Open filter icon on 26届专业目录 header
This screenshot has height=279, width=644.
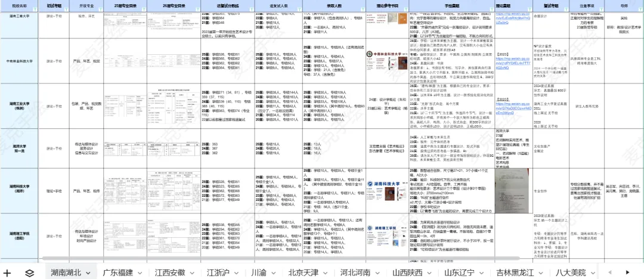pyautogui.click(x=197, y=8)
